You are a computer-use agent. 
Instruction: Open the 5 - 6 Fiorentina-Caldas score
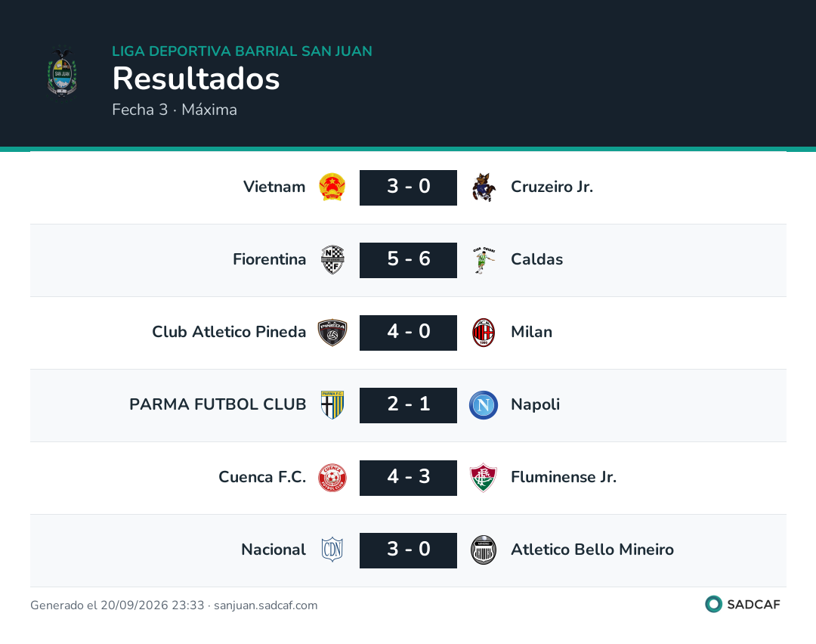(x=408, y=260)
